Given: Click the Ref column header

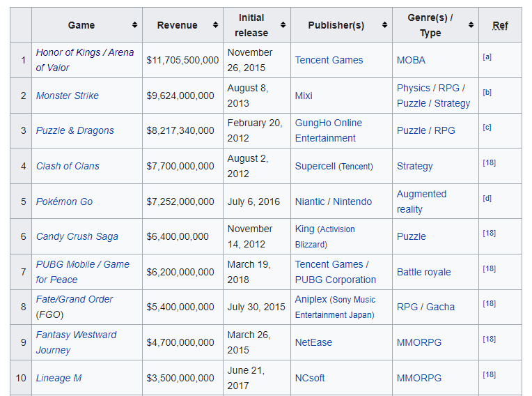Looking at the screenshot, I should [500, 25].
